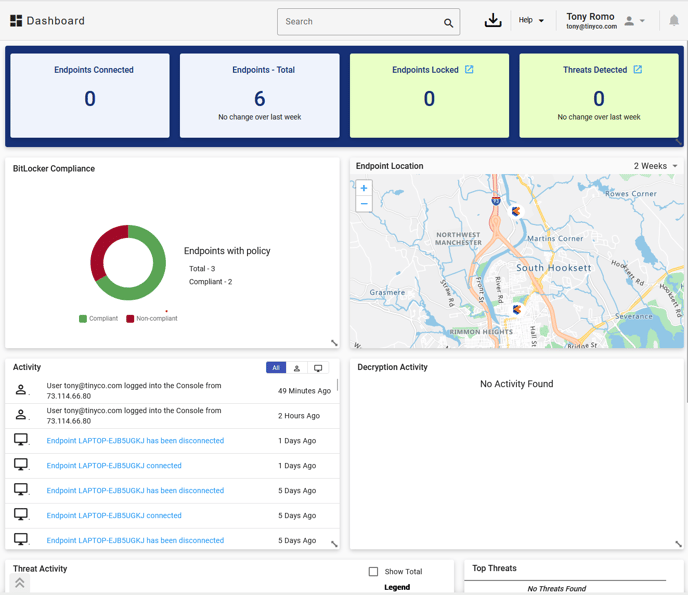
Task: Select the All activity filter
Action: [276, 368]
